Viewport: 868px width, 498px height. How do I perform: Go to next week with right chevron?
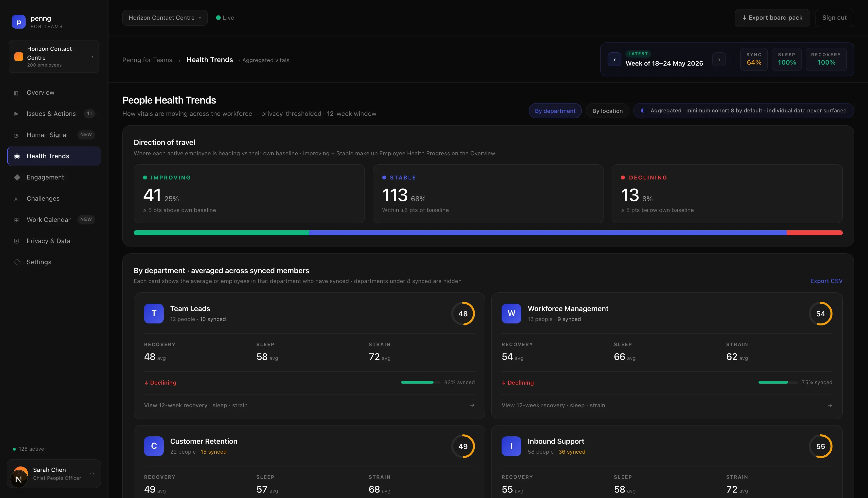click(719, 59)
